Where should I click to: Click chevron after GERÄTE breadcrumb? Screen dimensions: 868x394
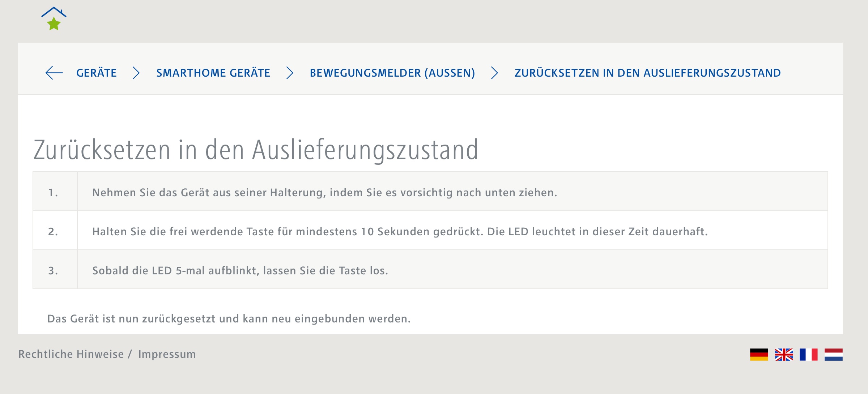click(136, 73)
